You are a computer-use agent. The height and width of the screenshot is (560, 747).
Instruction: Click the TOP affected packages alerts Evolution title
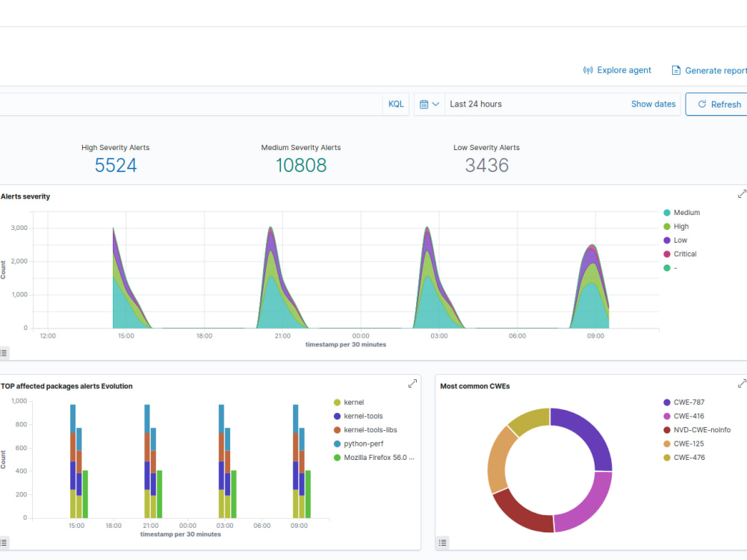[x=66, y=386]
